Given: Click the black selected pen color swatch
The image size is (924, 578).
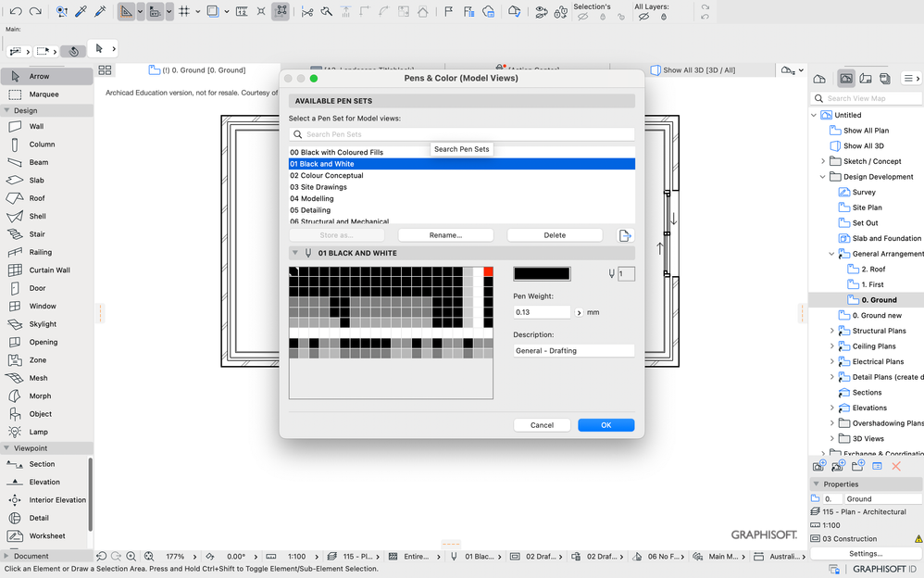Looking at the screenshot, I should click(542, 273).
